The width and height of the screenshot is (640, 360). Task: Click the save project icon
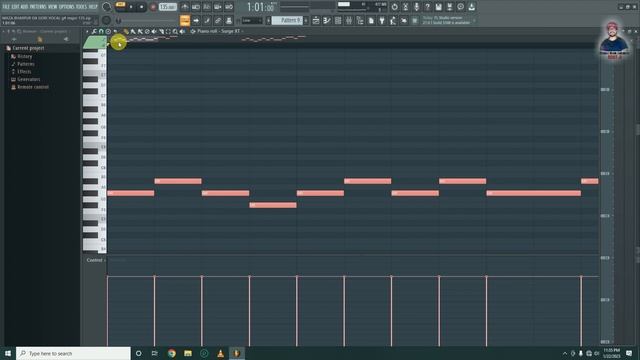click(438, 7)
